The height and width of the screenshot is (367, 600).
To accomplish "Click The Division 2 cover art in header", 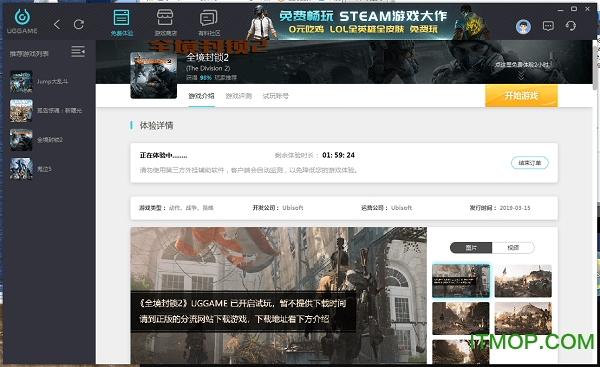I will (153, 75).
